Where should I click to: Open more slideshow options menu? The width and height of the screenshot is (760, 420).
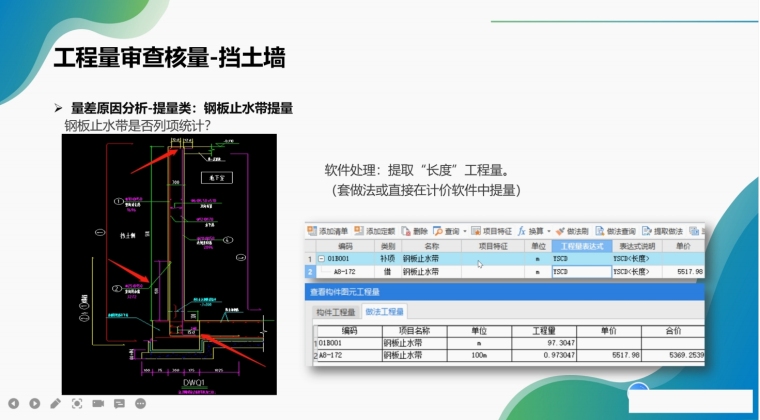click(141, 404)
